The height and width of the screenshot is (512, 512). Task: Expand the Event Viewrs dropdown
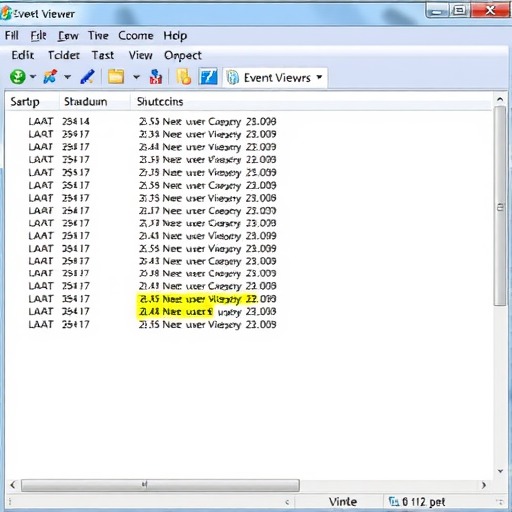pos(319,77)
